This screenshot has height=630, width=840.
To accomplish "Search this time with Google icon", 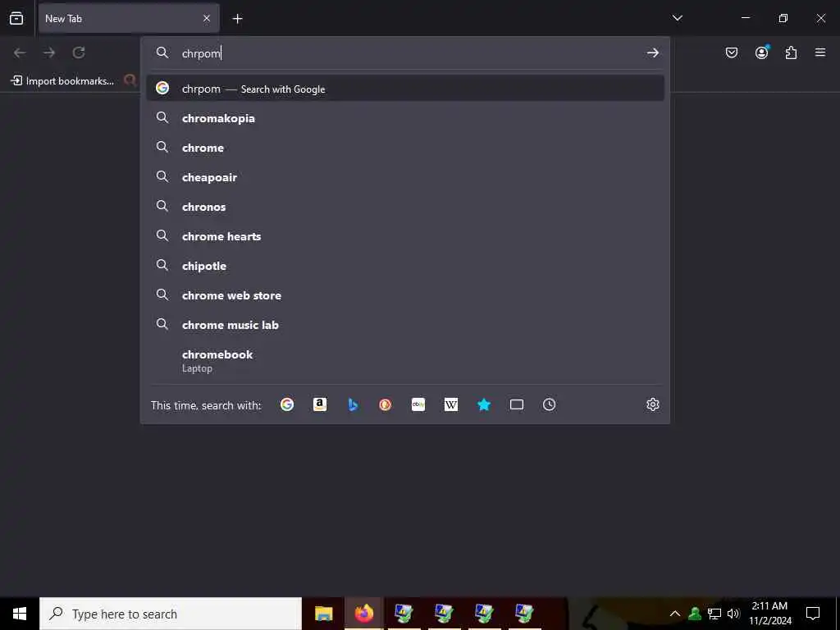I will point(287,404).
